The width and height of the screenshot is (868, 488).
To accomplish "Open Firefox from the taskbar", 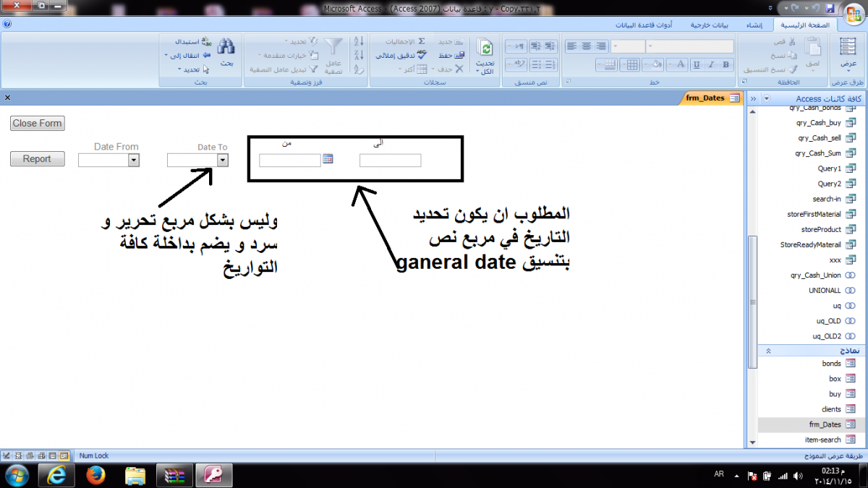I will click(x=95, y=475).
